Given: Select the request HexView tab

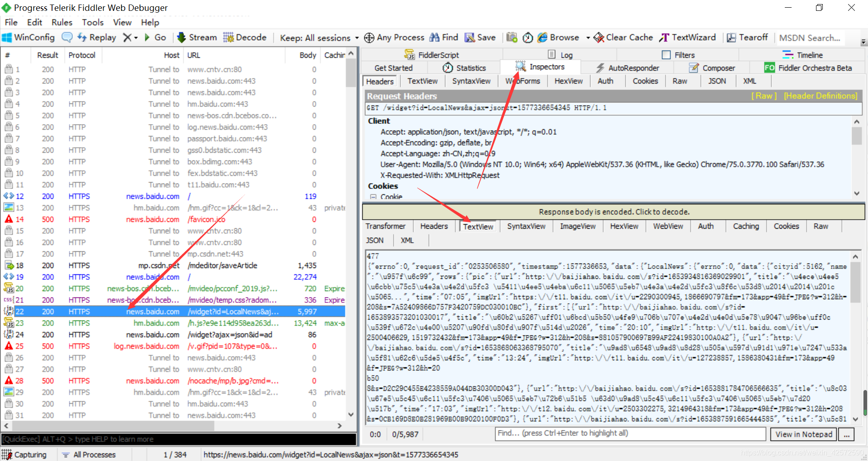Looking at the screenshot, I should pyautogui.click(x=568, y=81).
